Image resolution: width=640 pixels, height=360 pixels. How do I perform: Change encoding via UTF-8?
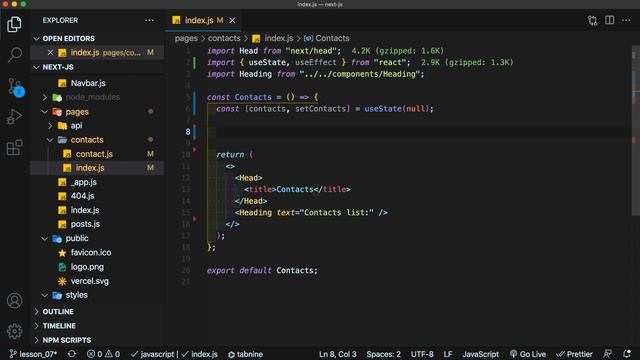pyautogui.click(x=422, y=354)
